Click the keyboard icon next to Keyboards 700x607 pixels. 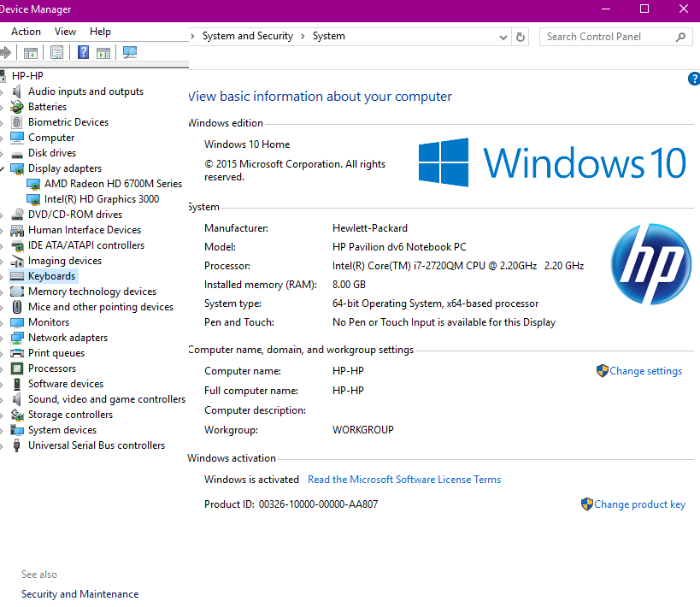click(17, 276)
